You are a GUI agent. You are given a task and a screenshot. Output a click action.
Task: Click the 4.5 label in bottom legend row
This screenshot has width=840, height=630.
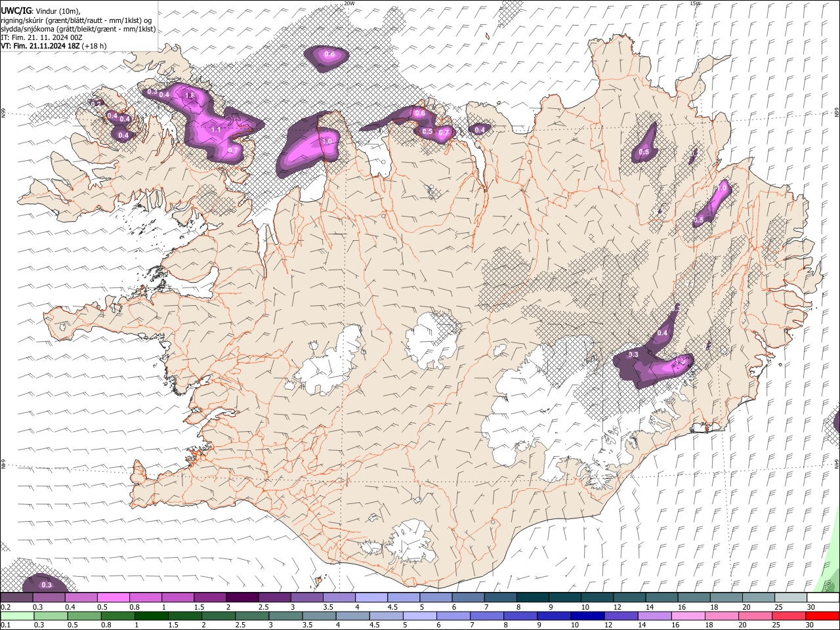375,625
